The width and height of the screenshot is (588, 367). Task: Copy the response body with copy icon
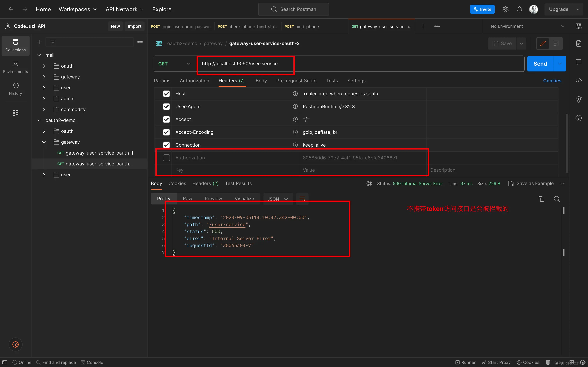point(541,199)
